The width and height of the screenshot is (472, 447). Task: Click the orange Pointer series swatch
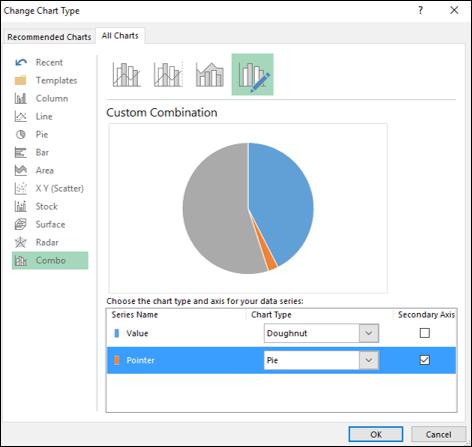[x=117, y=360]
